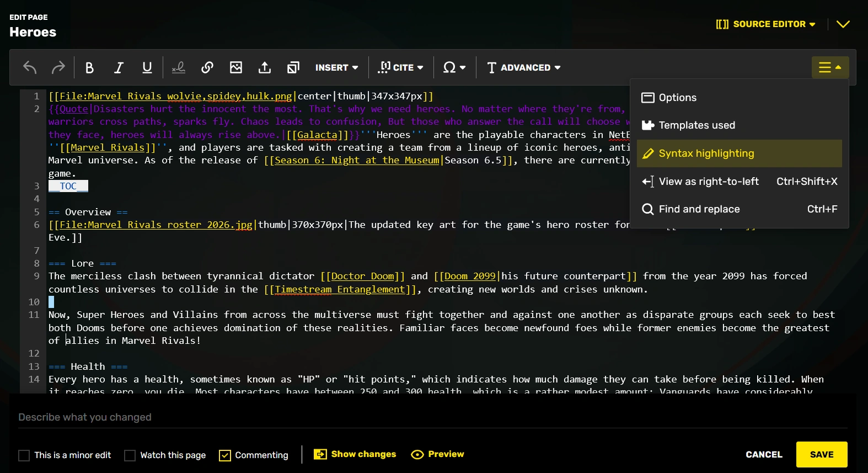868x473 pixels.
Task: Preview the page edits
Action: pos(438,454)
